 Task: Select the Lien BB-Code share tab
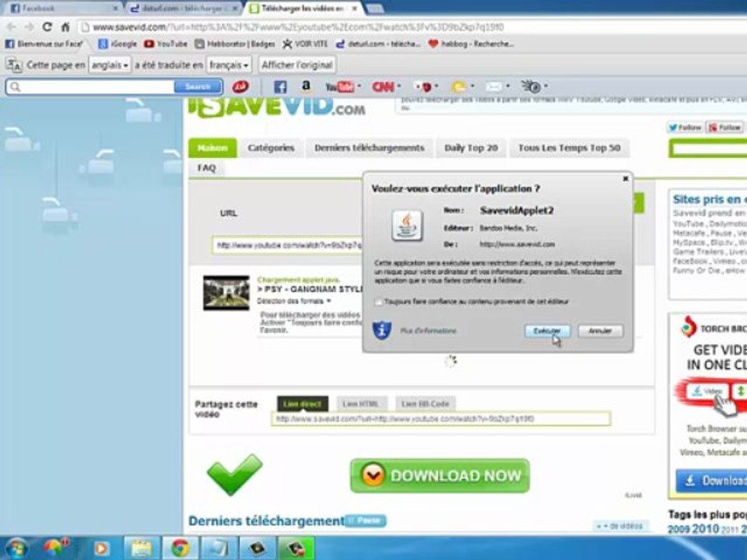(425, 404)
